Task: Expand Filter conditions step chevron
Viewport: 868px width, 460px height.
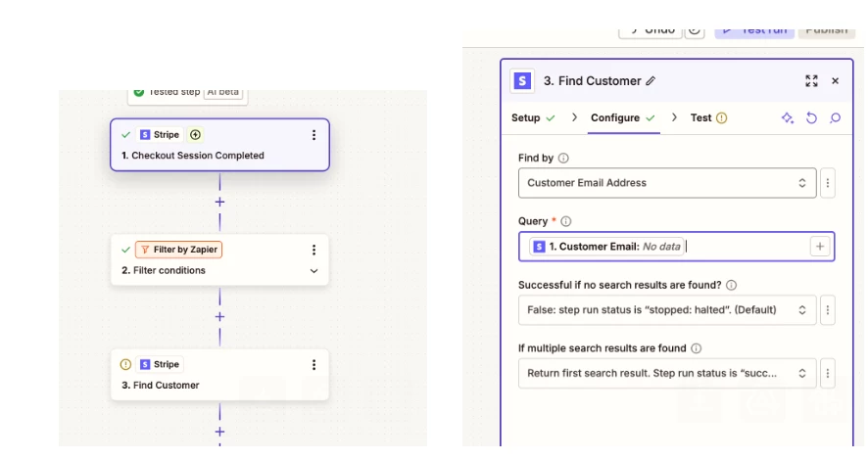Action: click(313, 271)
